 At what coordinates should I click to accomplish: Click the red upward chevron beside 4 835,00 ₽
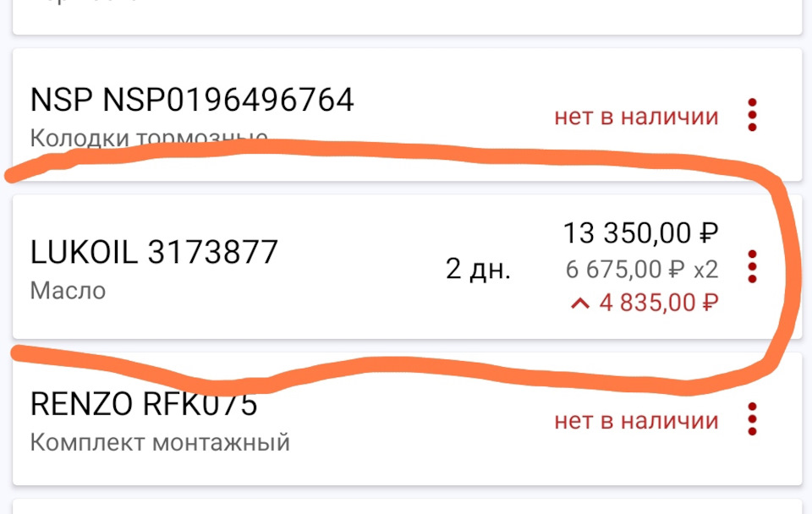580,303
